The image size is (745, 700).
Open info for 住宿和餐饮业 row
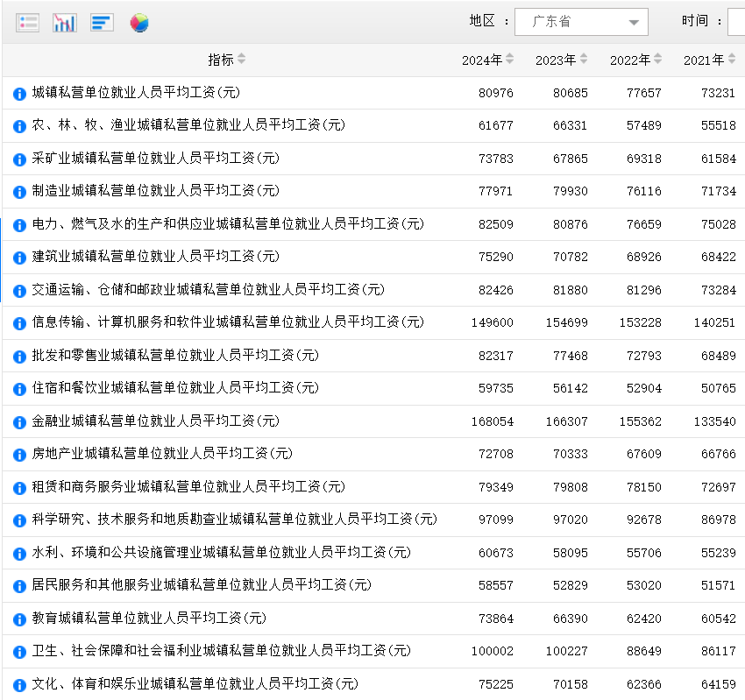tap(19, 389)
